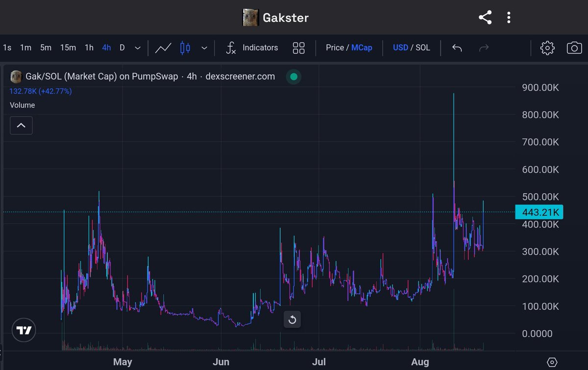
Task: Select the 1s timeframe
Action: tap(7, 47)
